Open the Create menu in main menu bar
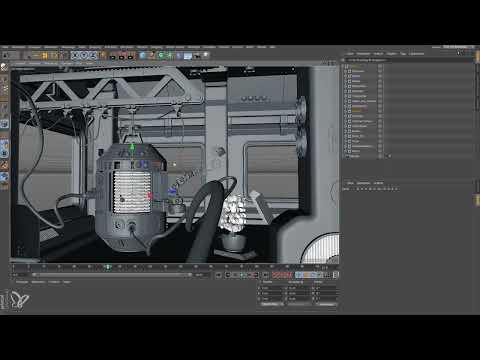 [x=35, y=47]
